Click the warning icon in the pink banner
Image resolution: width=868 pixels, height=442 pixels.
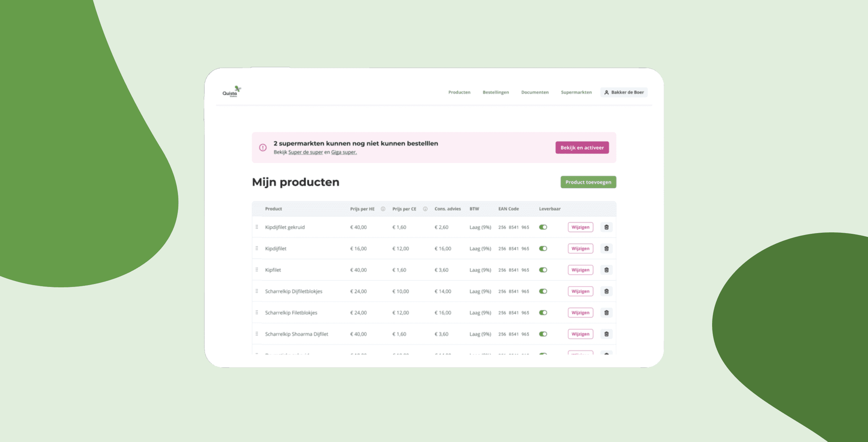[x=263, y=147]
